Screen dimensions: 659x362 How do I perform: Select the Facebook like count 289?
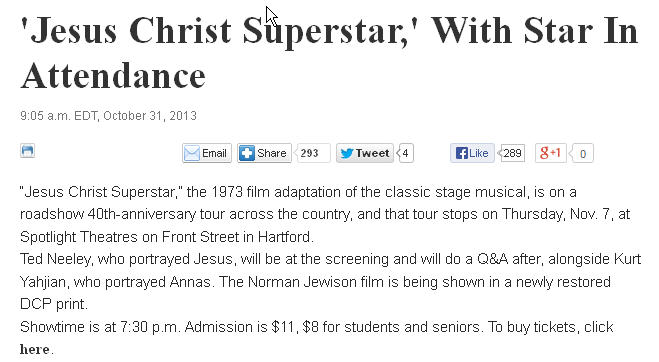511,153
